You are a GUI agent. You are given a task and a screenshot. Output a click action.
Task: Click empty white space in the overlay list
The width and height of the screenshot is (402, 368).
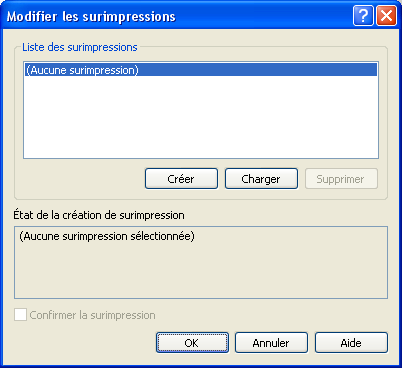pos(201,117)
